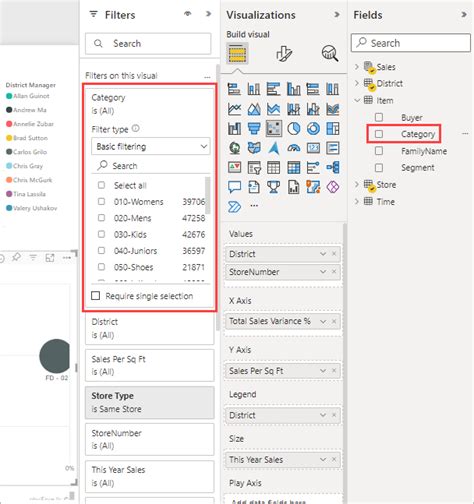Switch to the Build visual tab
Image resolution: width=474 pixels, height=504 pixels.
(237, 53)
